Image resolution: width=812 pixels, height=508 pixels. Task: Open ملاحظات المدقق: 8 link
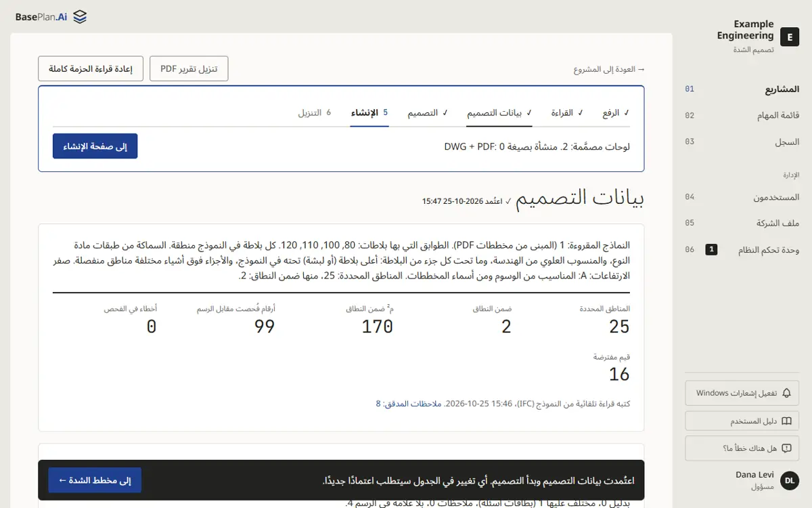pyautogui.click(x=409, y=404)
